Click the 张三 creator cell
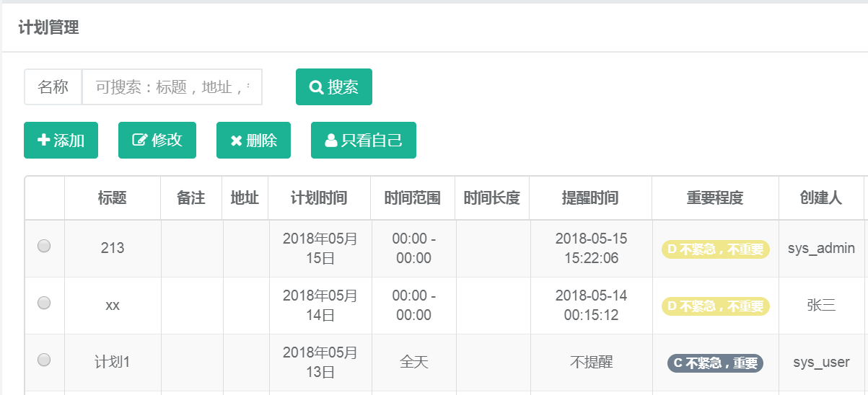 coord(821,305)
